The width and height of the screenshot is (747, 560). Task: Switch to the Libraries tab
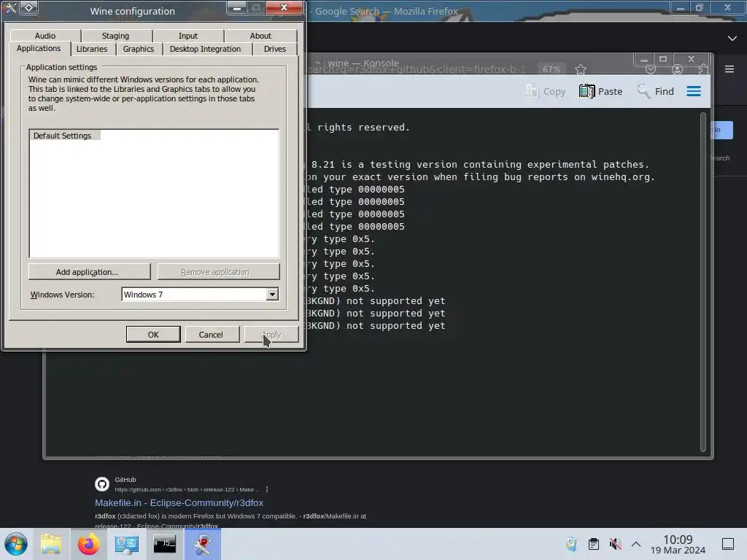tap(92, 49)
